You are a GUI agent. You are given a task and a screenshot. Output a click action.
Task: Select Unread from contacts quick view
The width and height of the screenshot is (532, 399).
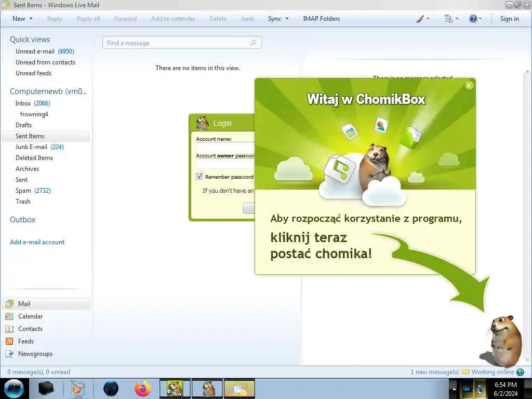pos(46,62)
